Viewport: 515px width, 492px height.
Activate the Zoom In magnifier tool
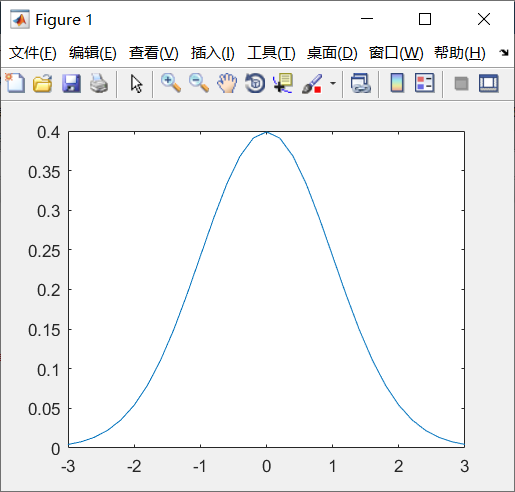click(x=171, y=83)
